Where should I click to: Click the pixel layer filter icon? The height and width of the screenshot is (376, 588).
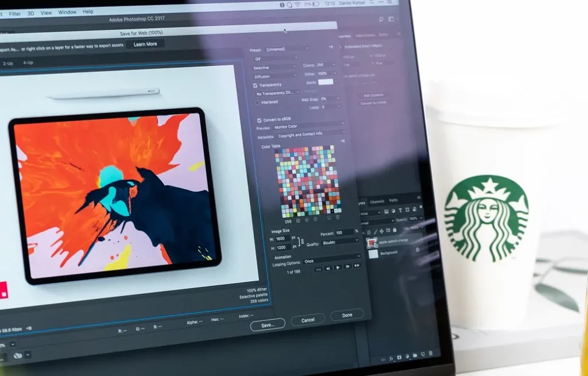(386, 212)
